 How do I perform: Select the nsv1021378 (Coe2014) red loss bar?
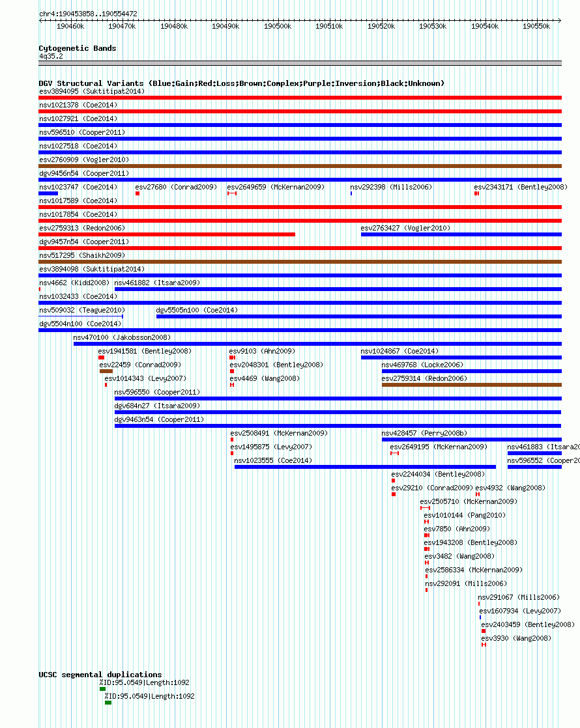click(x=300, y=111)
